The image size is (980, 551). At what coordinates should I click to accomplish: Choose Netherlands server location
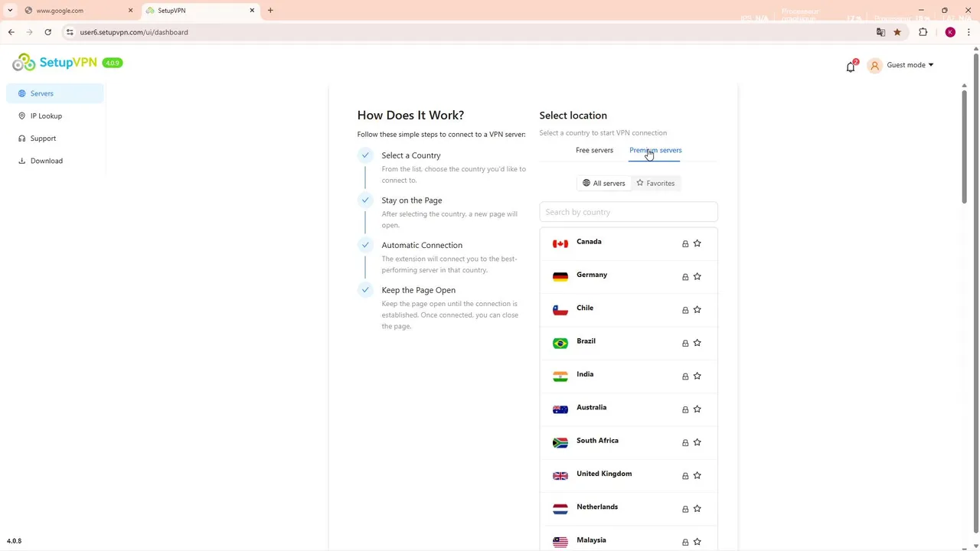[629, 508]
